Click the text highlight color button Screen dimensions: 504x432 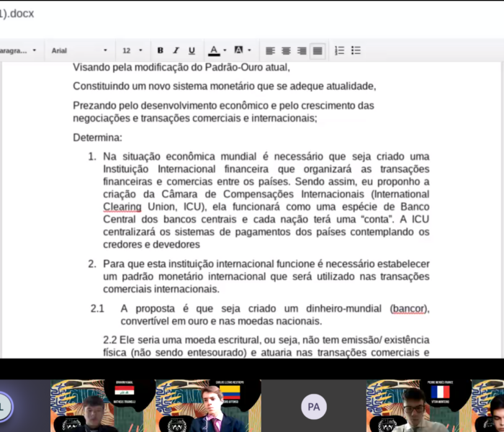point(239,50)
